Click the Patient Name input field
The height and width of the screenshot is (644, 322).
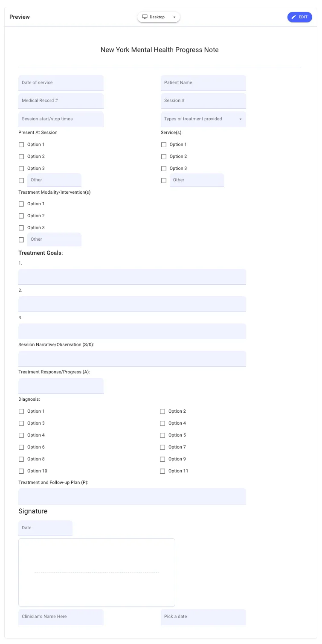(203, 82)
